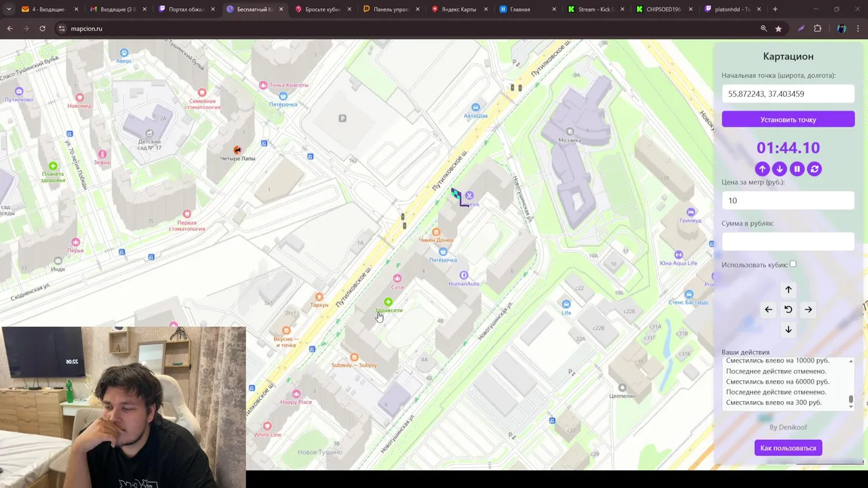Click the 'Мозаика' school map marker
868x488 pixels.
click(x=570, y=131)
